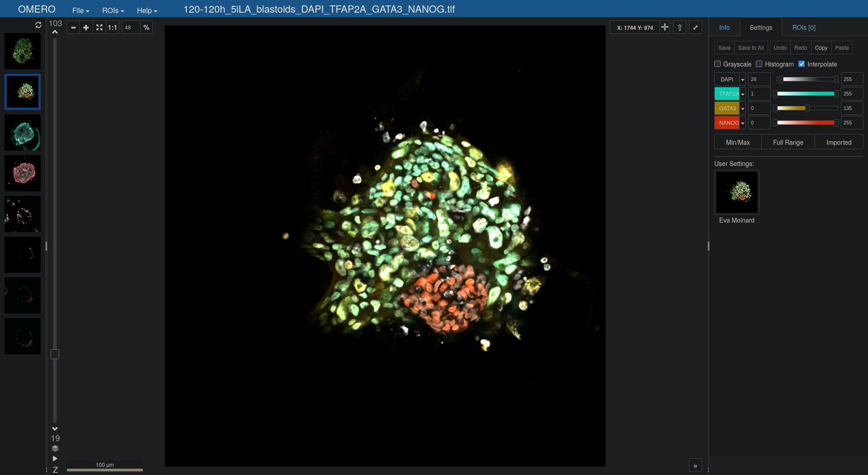Click the up arrow icon in viewer toolbar
868x475 pixels.
click(679, 28)
